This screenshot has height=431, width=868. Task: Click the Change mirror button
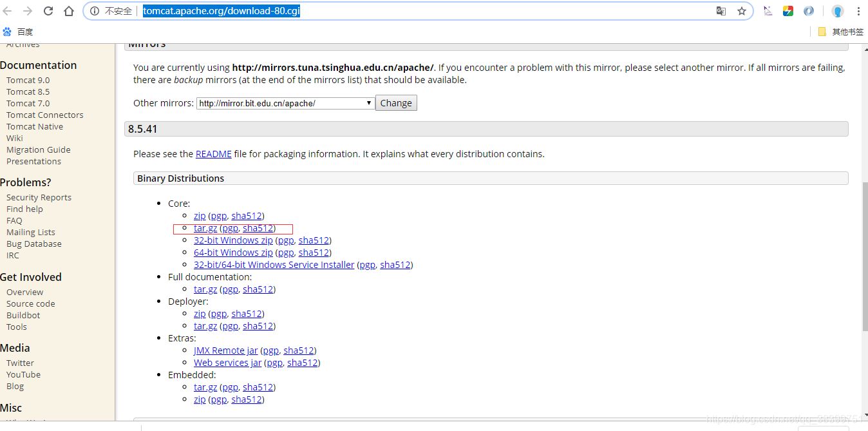pos(396,103)
